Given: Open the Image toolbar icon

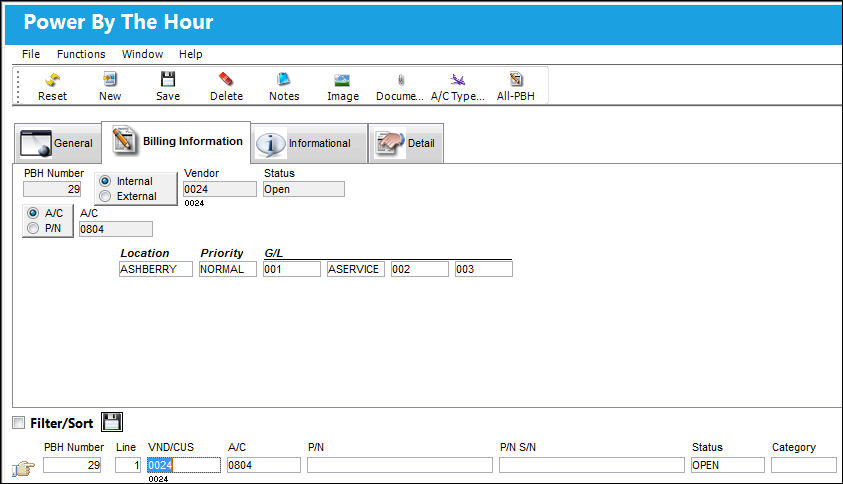Looking at the screenshot, I should (x=342, y=80).
